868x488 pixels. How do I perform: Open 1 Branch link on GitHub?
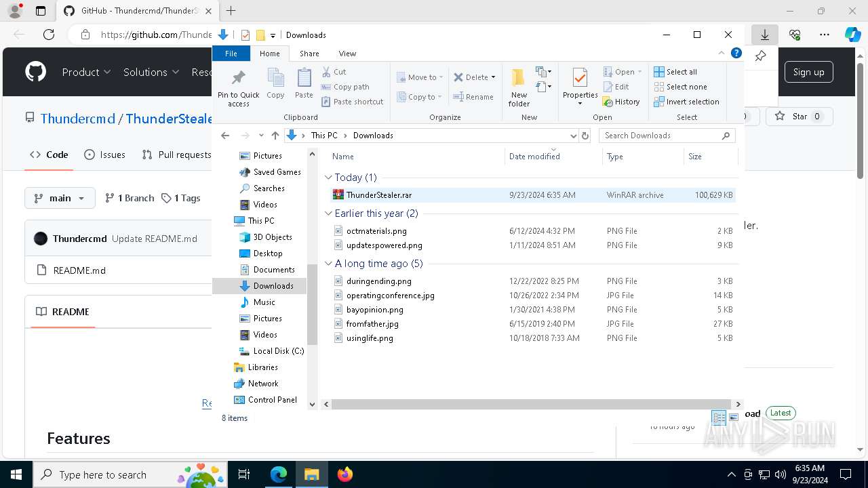(130, 198)
